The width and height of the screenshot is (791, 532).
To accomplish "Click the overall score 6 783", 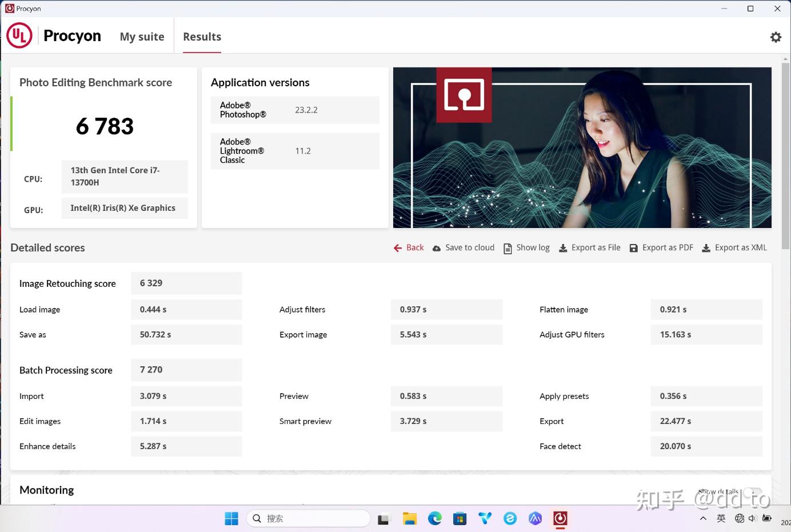I will click(x=105, y=126).
